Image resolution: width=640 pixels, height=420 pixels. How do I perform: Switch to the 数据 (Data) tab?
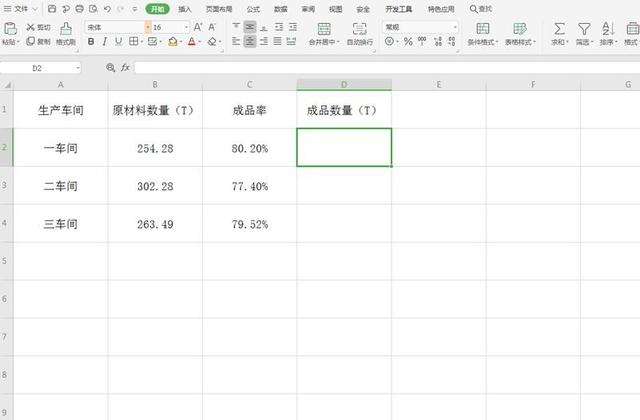tap(280, 9)
